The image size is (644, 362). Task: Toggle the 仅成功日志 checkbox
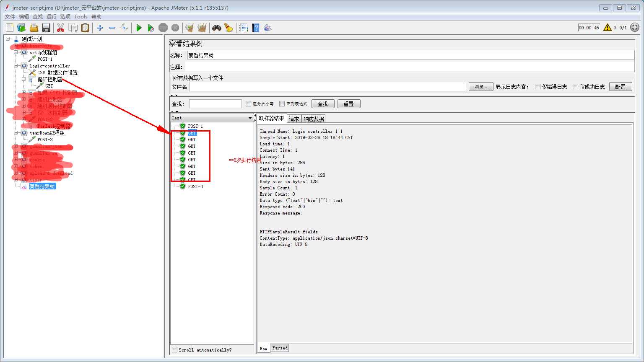click(x=575, y=87)
